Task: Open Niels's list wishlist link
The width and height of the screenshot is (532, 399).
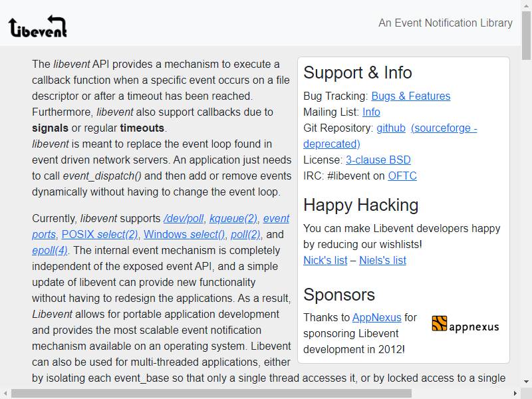Action: tap(383, 260)
